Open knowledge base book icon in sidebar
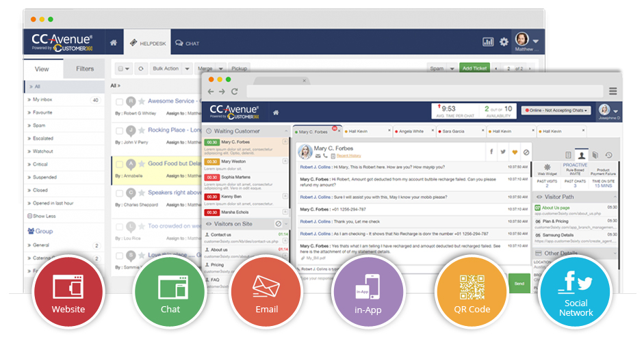 tap(595, 154)
